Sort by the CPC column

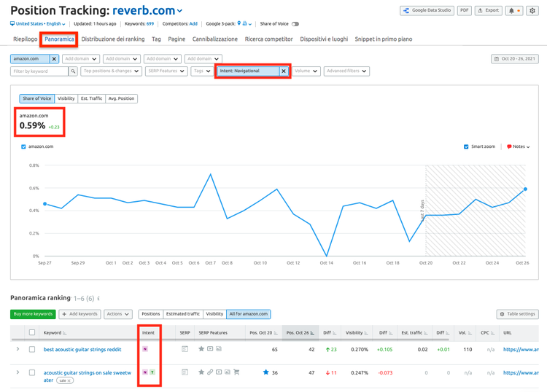[x=492, y=333]
